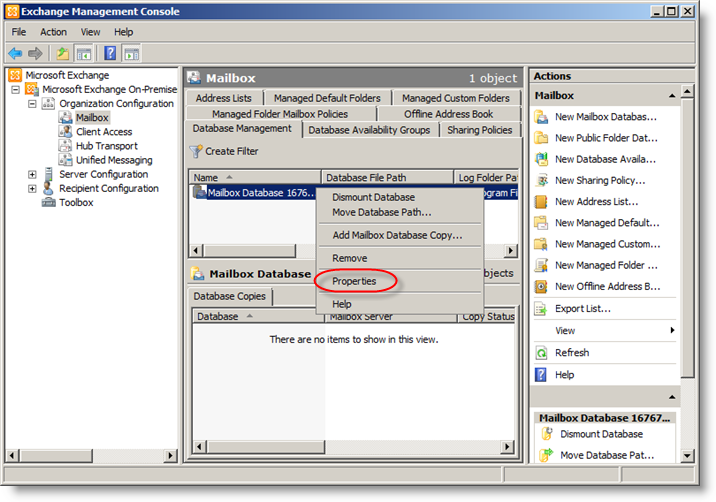Click the New Offline Address Book icon
The width and height of the screenshot is (716, 502).
pyautogui.click(x=541, y=286)
